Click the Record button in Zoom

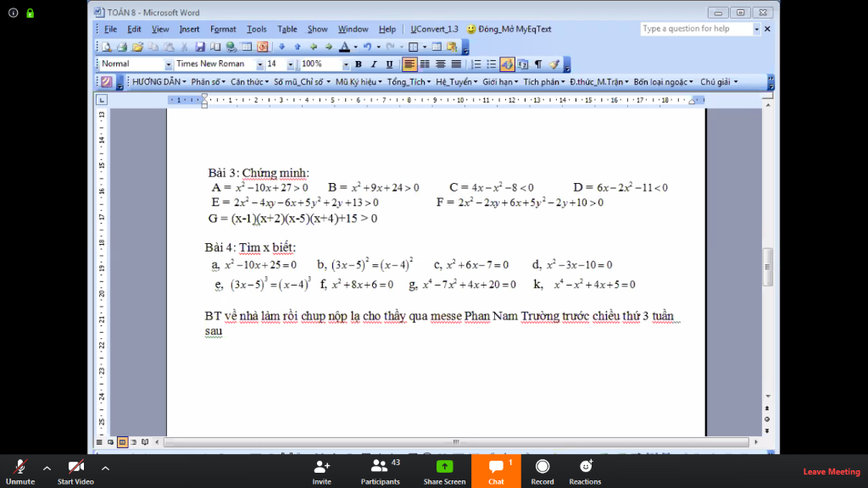542,472
